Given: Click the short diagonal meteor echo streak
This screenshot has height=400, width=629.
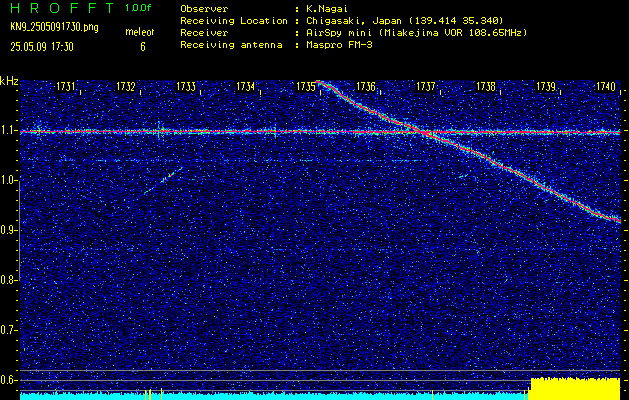Looking at the screenshot, I should point(164,180).
